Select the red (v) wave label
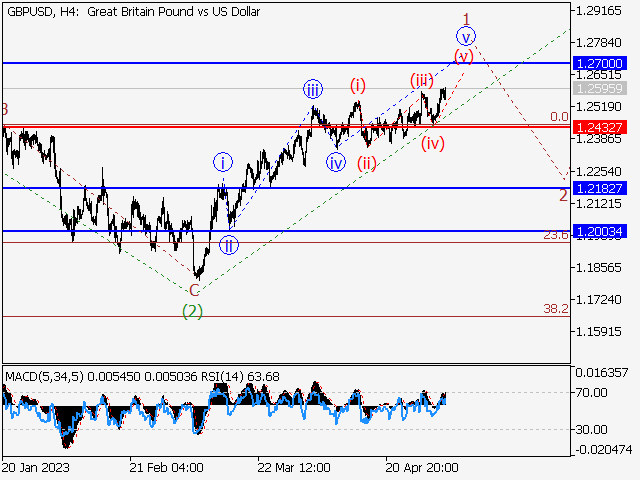The height and width of the screenshot is (480, 640). pos(464,56)
